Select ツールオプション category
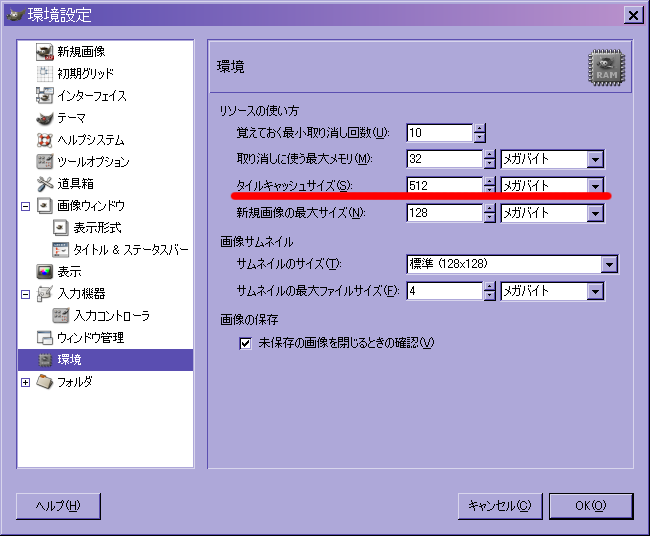The width and height of the screenshot is (650, 536). [x=93, y=162]
